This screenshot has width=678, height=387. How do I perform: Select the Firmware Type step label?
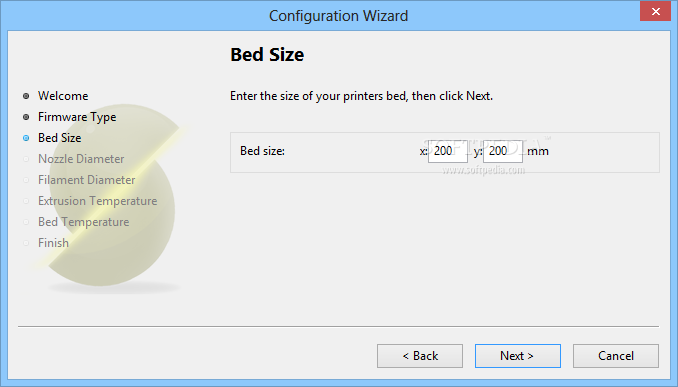[77, 117]
